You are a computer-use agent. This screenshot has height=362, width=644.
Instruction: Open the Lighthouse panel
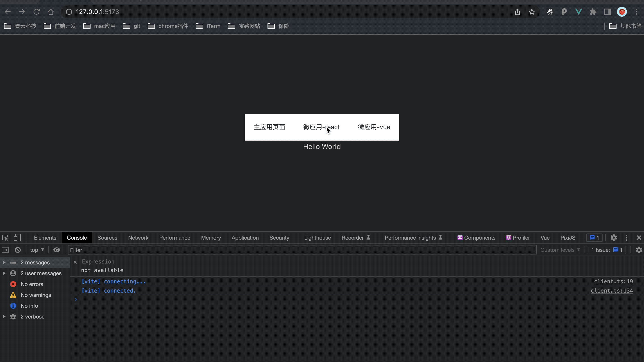point(317,237)
